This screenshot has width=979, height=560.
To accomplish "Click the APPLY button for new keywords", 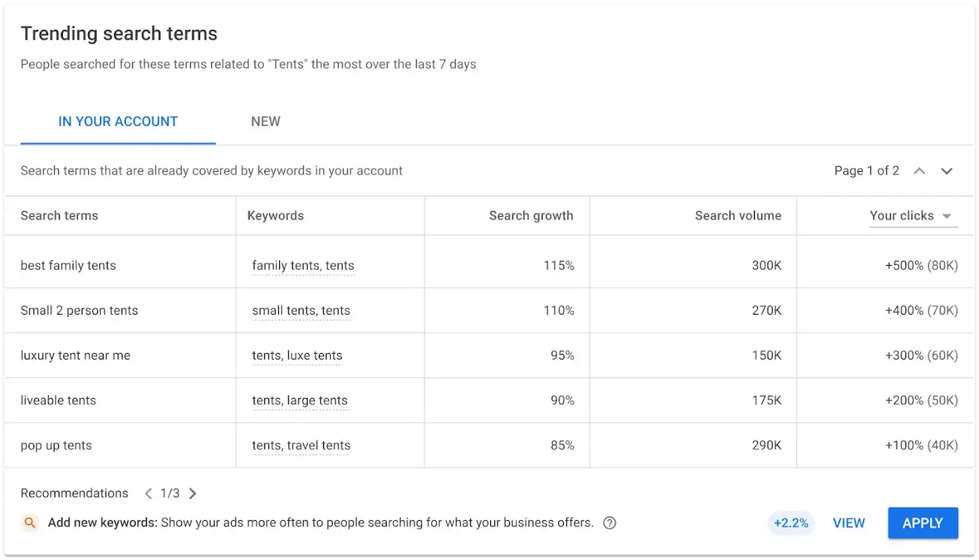I will 922,523.
